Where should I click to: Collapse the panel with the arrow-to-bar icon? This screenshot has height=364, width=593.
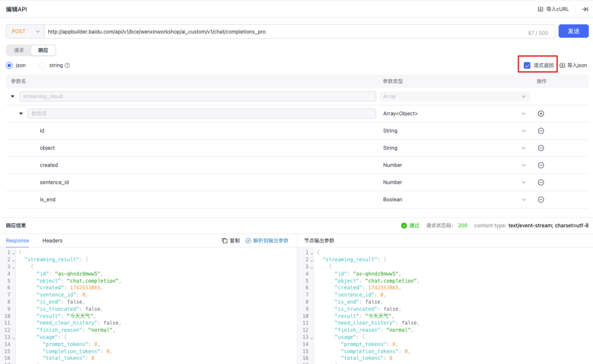point(585,9)
